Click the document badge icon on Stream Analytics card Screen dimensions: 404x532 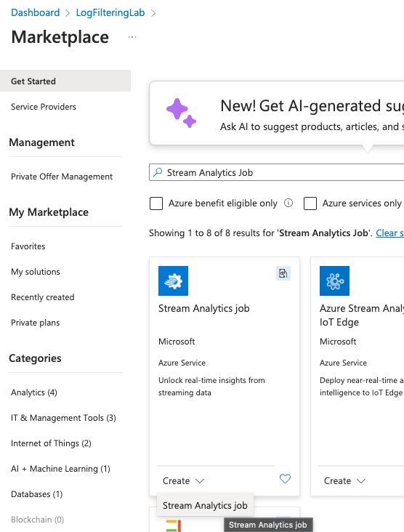283,273
